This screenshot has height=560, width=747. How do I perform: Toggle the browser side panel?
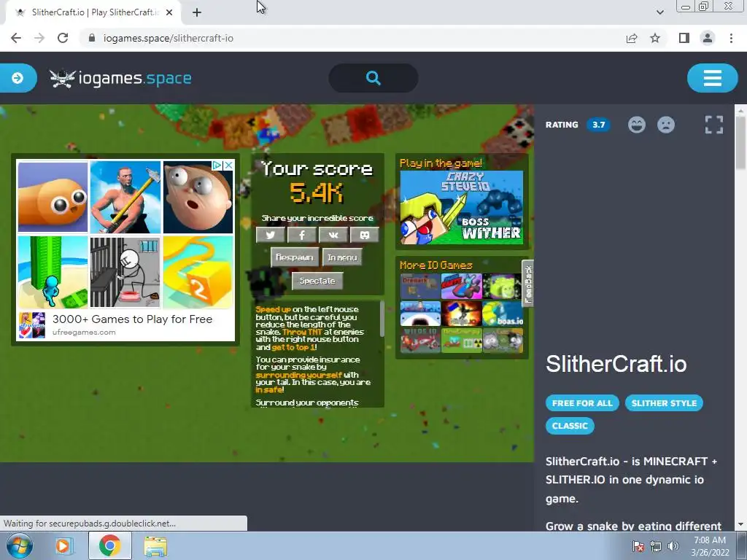[684, 38]
